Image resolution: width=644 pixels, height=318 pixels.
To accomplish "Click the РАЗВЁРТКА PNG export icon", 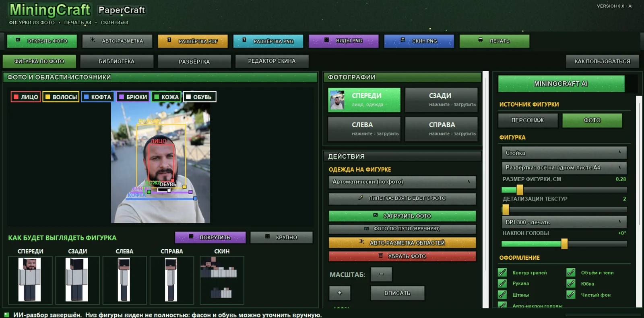I will click(x=244, y=40).
